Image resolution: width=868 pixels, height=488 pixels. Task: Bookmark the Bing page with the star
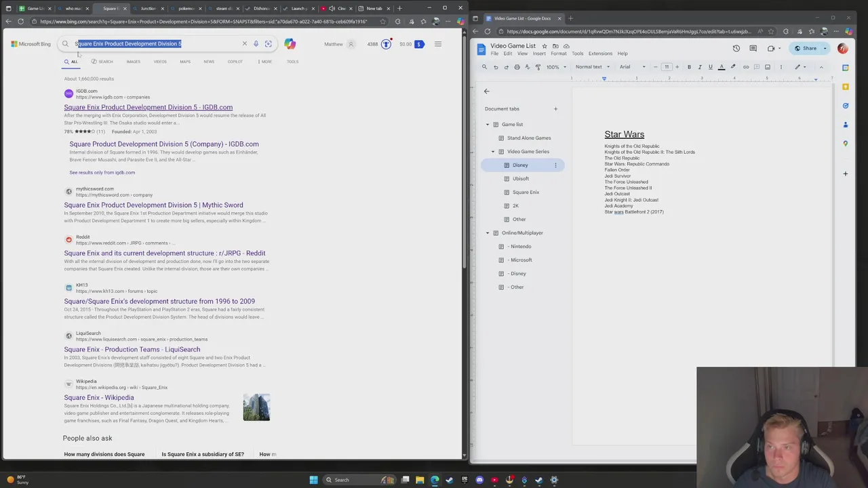(x=383, y=22)
